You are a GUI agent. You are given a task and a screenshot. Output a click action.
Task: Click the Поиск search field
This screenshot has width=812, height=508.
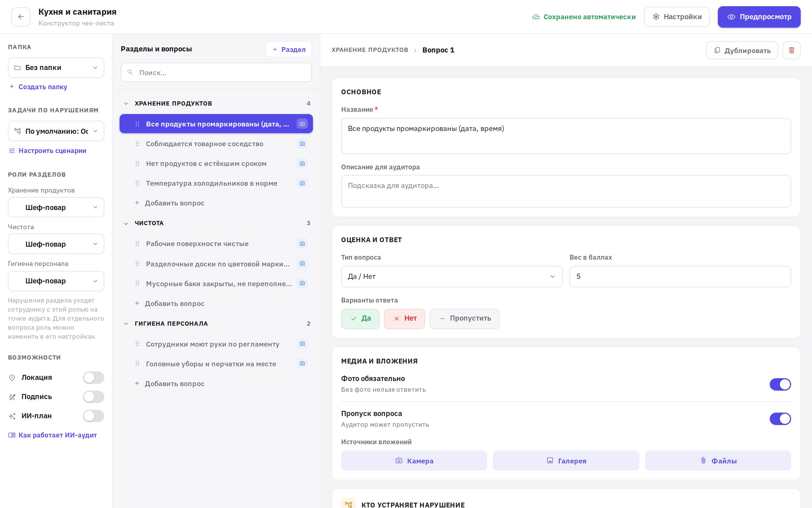(x=216, y=72)
